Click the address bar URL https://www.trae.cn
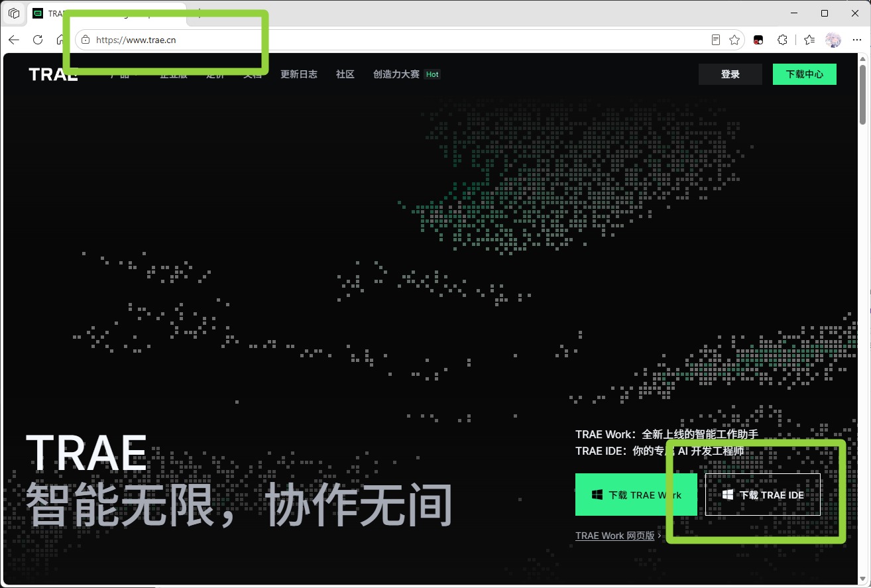Screen dimensions: 871x588 coord(136,40)
